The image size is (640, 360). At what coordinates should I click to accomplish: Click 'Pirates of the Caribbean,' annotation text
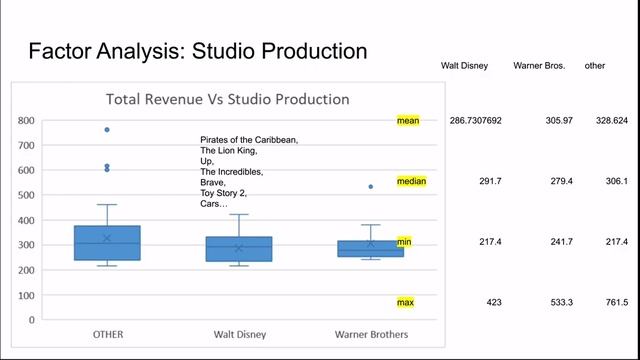[x=249, y=140]
